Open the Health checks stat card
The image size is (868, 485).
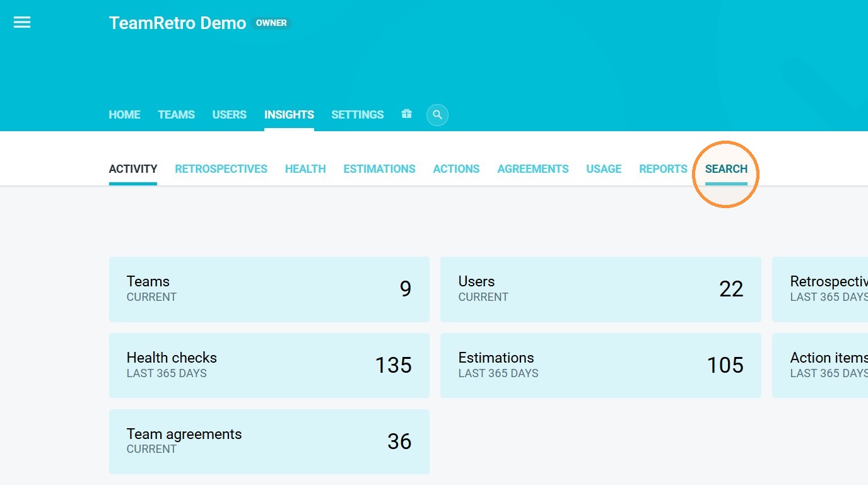269,366
